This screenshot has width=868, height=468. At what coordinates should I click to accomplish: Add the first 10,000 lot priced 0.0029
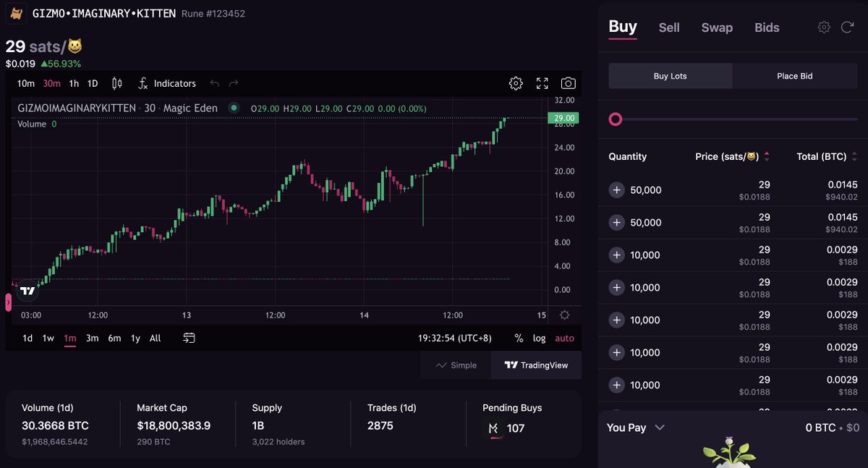click(616, 255)
